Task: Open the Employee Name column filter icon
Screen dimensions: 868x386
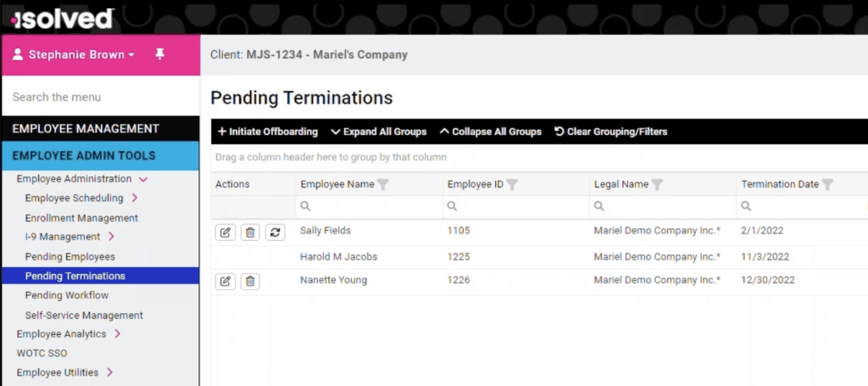Action: pyautogui.click(x=382, y=184)
